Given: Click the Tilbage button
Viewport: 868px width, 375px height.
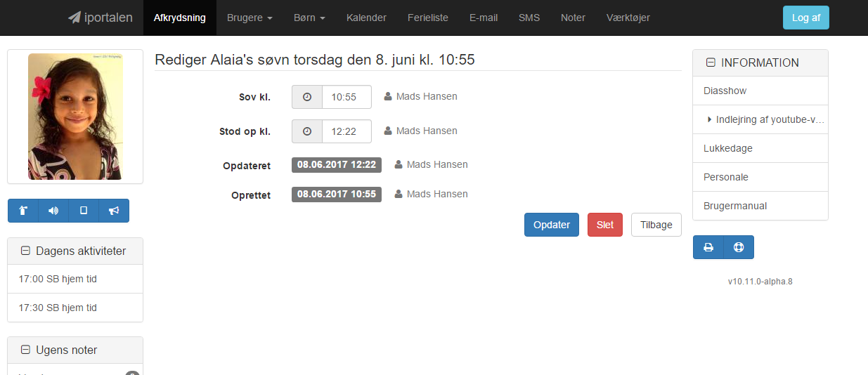Looking at the screenshot, I should coord(656,225).
